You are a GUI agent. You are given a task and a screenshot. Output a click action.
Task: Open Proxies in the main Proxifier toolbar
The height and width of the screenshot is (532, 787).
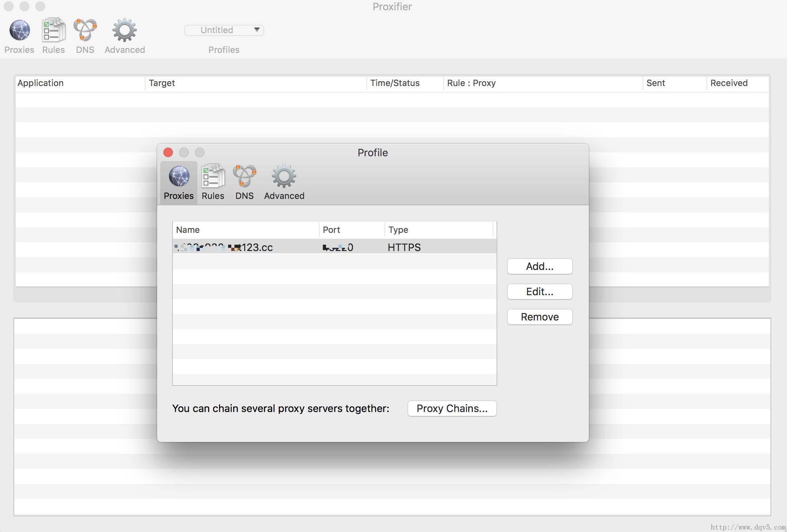click(x=19, y=36)
